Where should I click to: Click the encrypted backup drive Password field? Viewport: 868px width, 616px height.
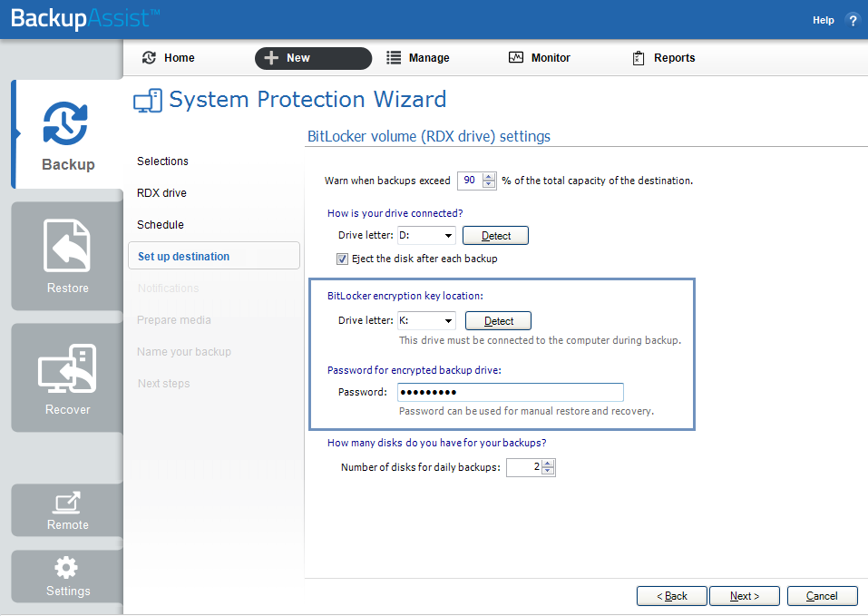[x=511, y=393]
